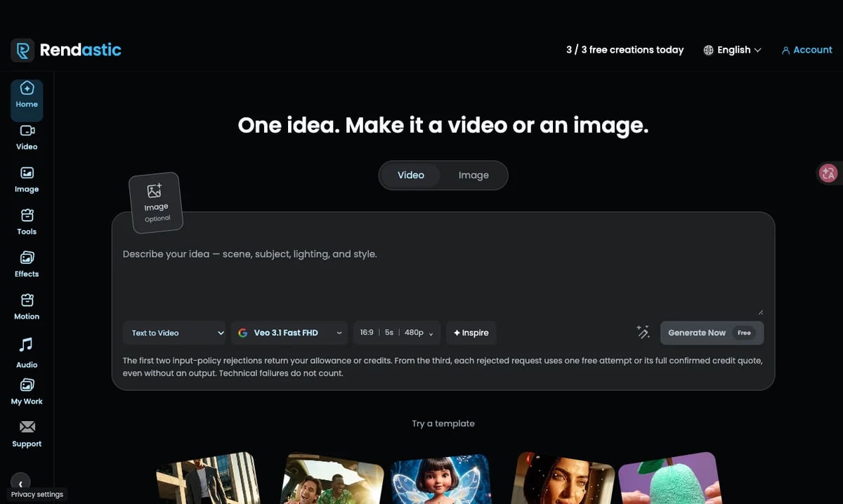This screenshot has width=843, height=504.
Task: Select the man in suit template thumbnail
Action: coord(207,478)
